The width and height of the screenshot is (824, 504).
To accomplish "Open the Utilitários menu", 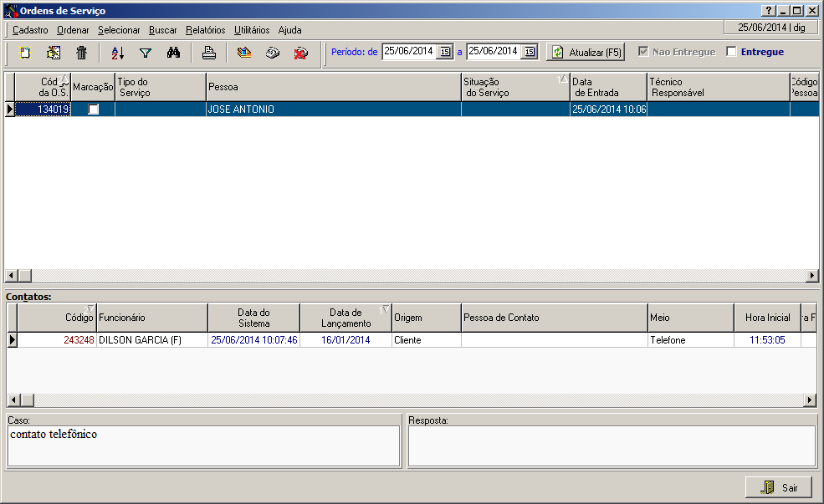I will 252,29.
